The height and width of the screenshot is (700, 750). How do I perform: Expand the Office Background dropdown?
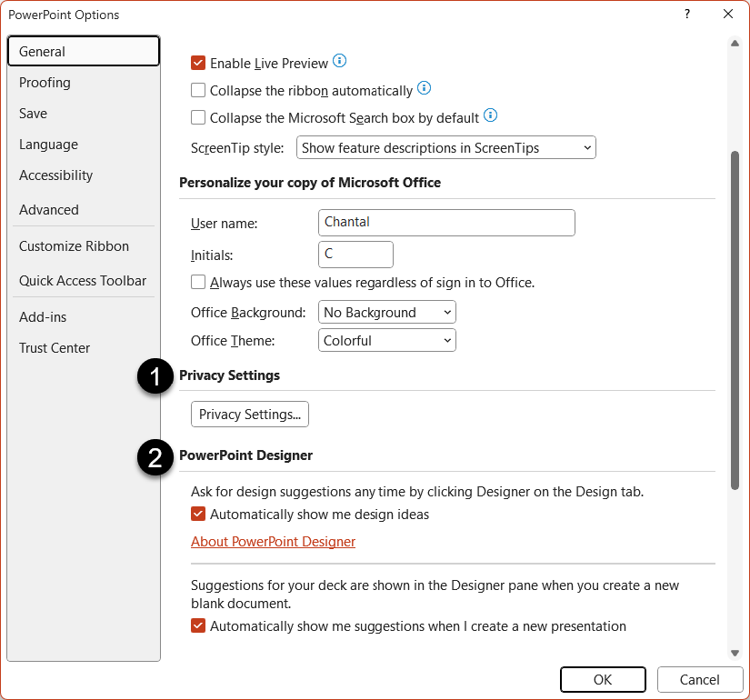pos(387,313)
